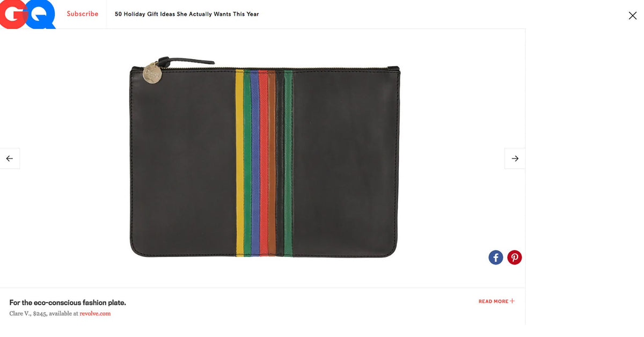Click the yellow stripe on the clutch

tap(239, 163)
